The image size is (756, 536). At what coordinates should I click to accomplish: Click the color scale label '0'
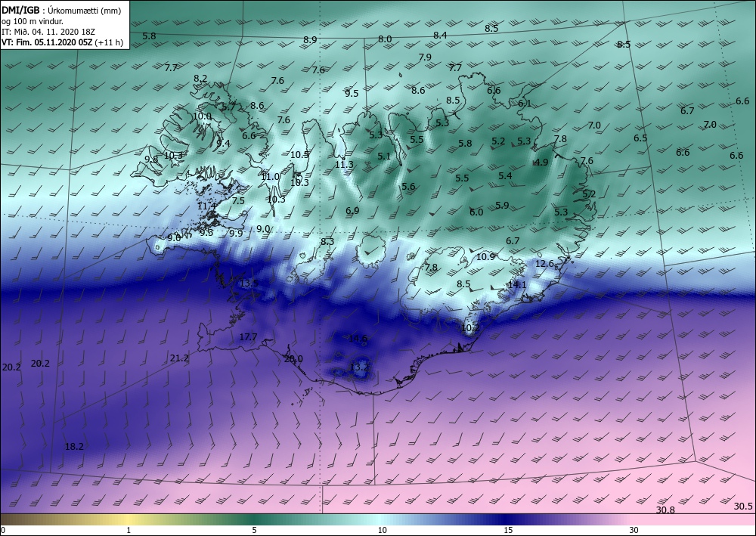[x=3, y=530]
